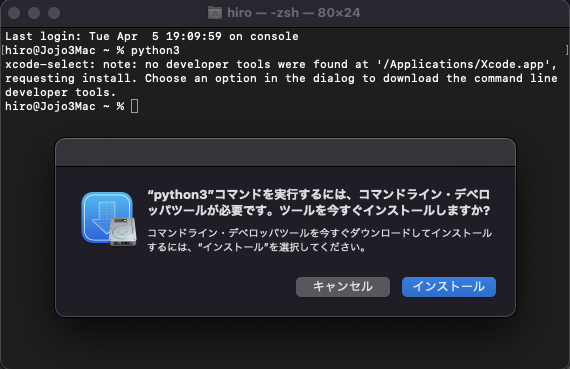Click the dialog description about ダウンロードしてインストール
Image resolution: width=570 pixels, height=369 pixels.
(x=320, y=240)
